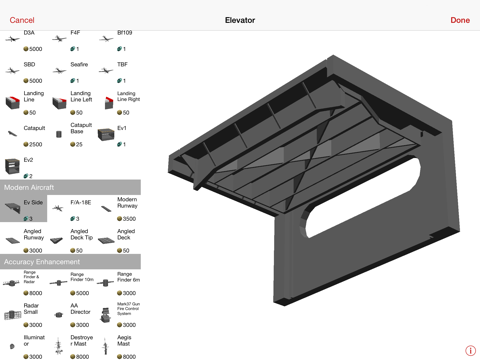
Task: Tap the 3500 price under Modern Runway
Action: click(x=127, y=219)
